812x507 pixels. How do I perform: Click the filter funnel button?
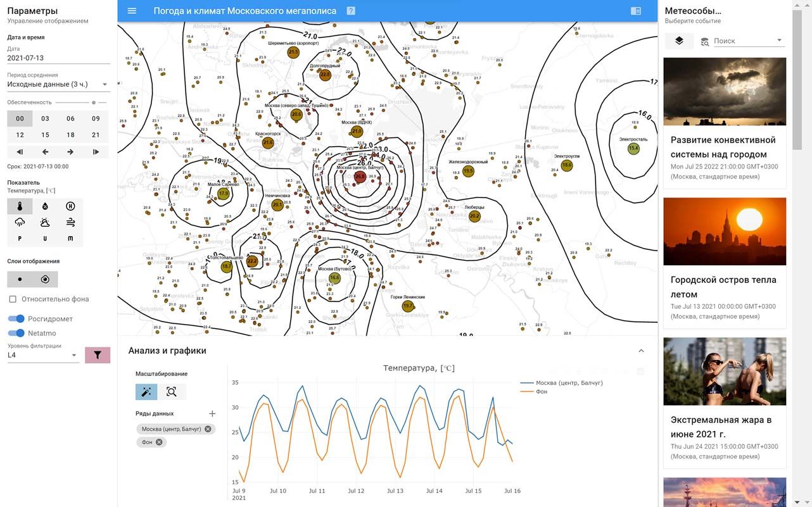(98, 355)
